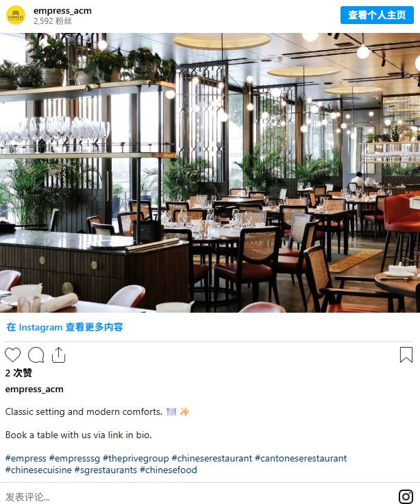Open empress_acm username in the header
Screen dimensions: 420x504
click(x=62, y=10)
